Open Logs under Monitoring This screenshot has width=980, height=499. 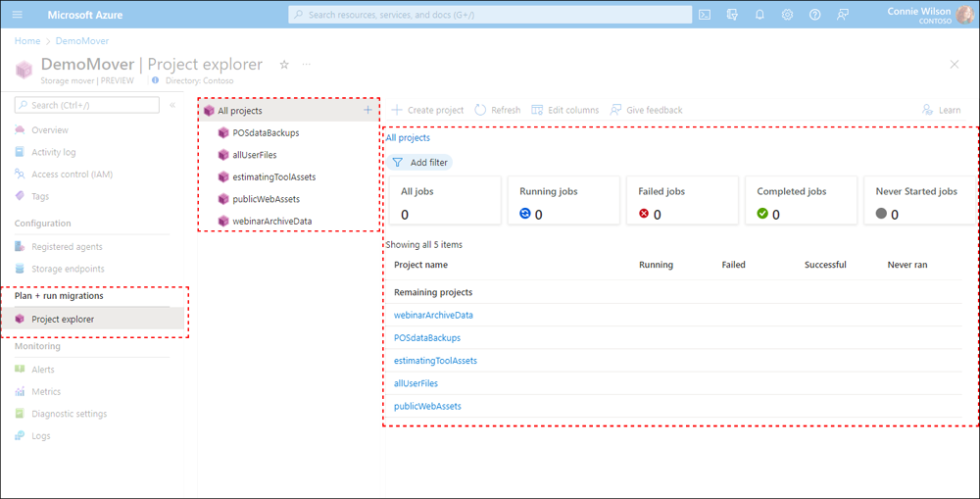pyautogui.click(x=40, y=436)
